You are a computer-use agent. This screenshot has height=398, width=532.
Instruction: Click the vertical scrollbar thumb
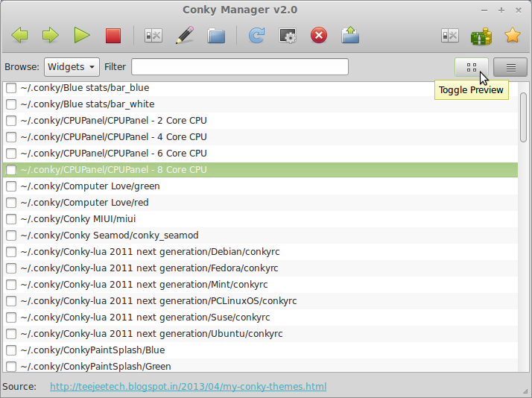click(x=523, y=118)
